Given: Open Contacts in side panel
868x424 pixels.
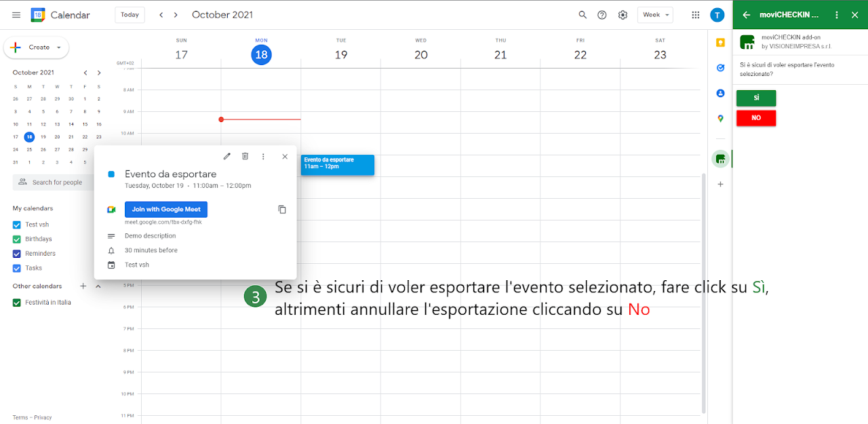Looking at the screenshot, I should tap(720, 94).
